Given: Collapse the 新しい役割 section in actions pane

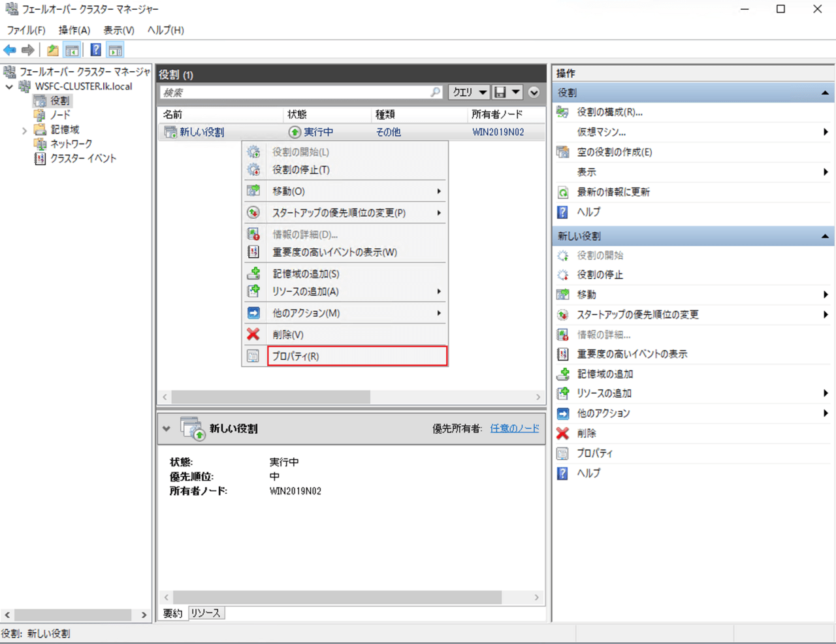Looking at the screenshot, I should (825, 236).
